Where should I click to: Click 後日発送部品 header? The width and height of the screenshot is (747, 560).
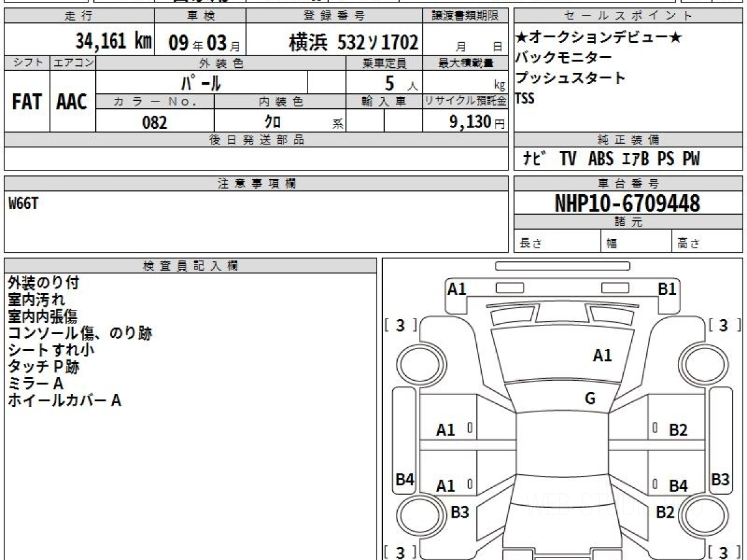coord(256,140)
